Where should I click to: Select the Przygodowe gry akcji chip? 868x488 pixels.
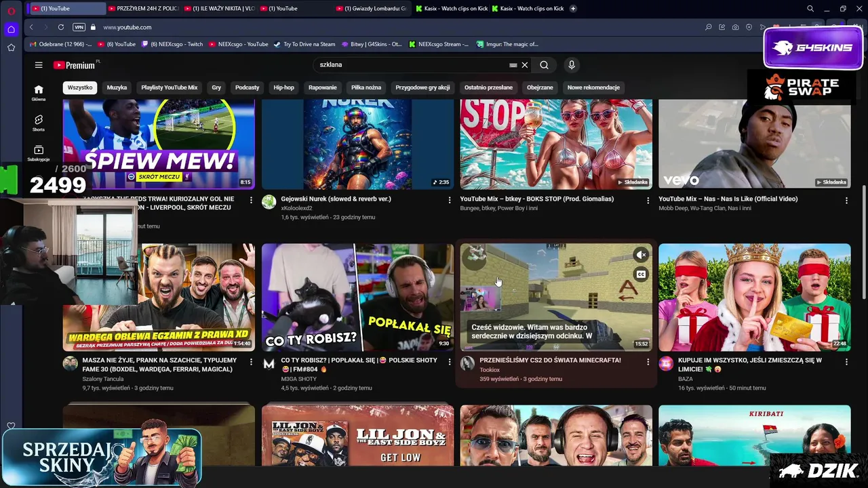pos(422,87)
